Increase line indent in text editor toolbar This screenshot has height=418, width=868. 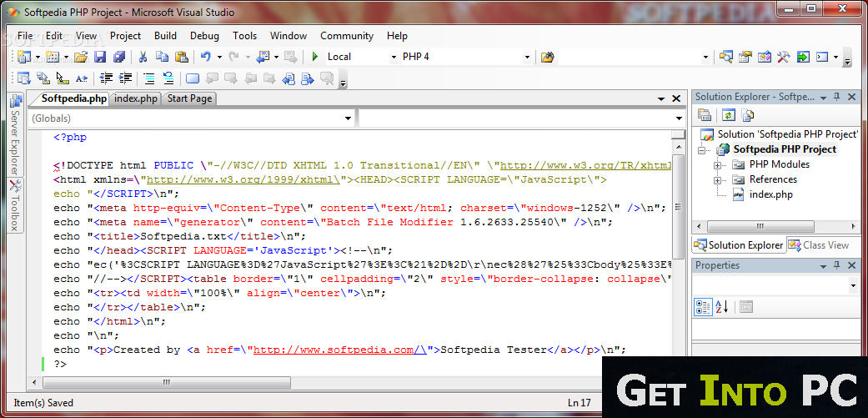(126, 78)
